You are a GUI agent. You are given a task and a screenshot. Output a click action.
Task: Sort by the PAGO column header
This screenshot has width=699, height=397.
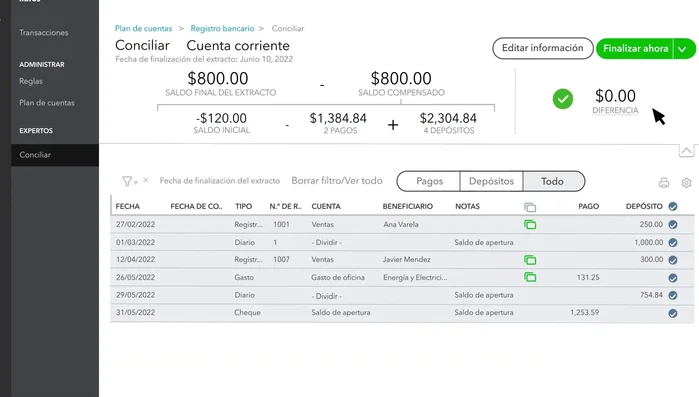coord(588,206)
